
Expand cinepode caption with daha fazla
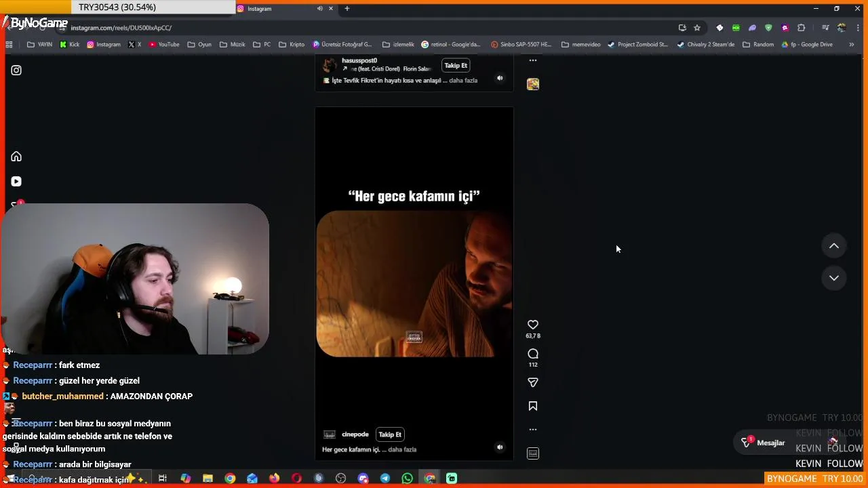tap(402, 449)
